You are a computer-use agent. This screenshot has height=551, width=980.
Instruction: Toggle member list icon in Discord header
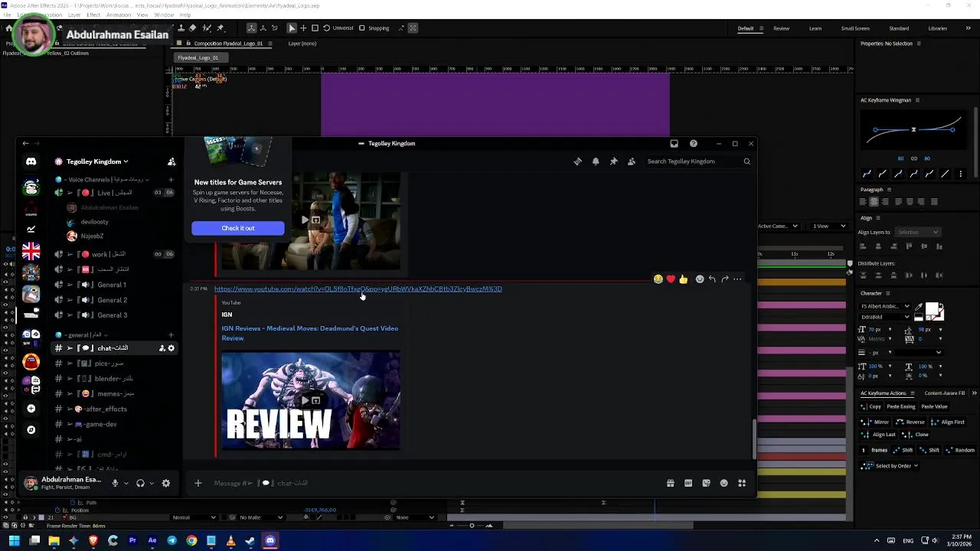point(632,161)
